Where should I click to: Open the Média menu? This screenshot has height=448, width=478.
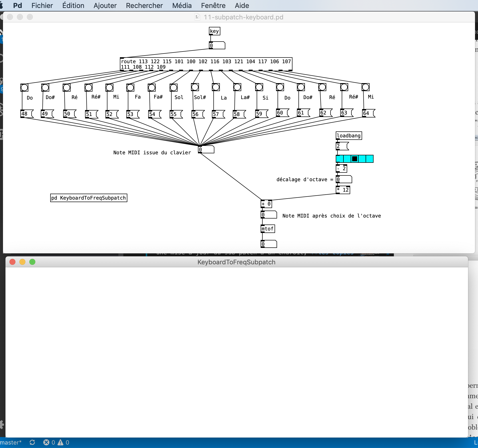pos(182,5)
